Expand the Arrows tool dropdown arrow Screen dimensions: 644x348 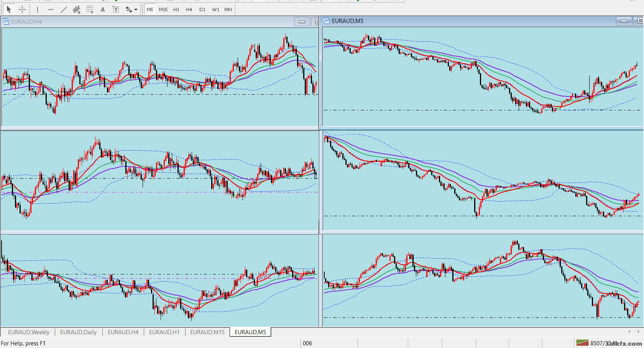pos(136,10)
